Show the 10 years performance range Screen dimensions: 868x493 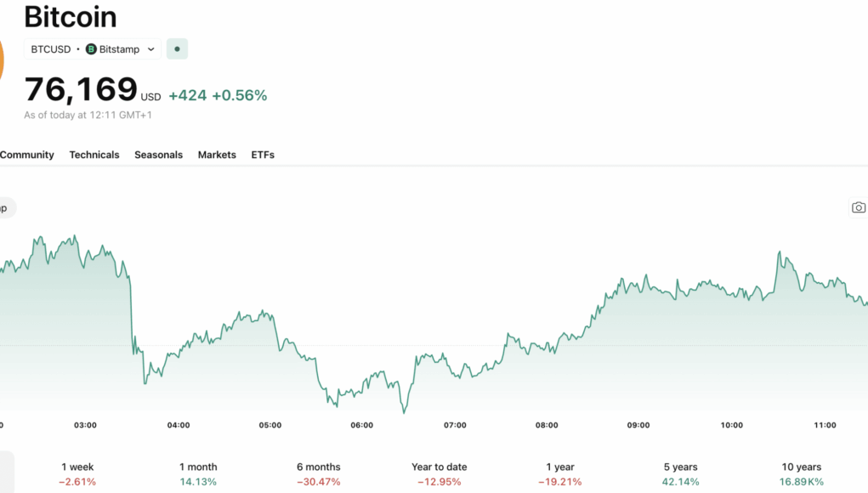(x=802, y=473)
